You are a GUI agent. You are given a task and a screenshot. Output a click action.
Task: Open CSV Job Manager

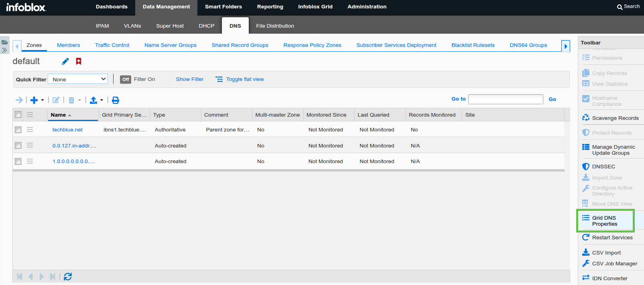click(609, 263)
